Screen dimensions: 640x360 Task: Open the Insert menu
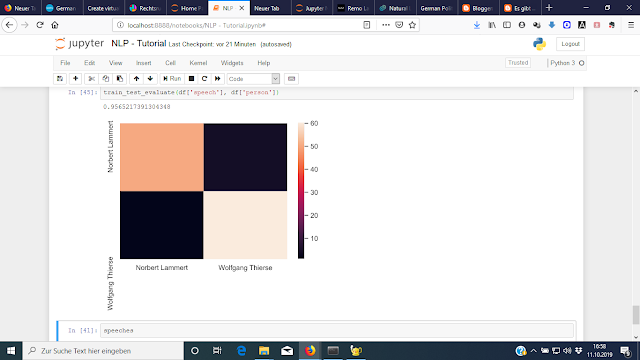tap(143, 63)
